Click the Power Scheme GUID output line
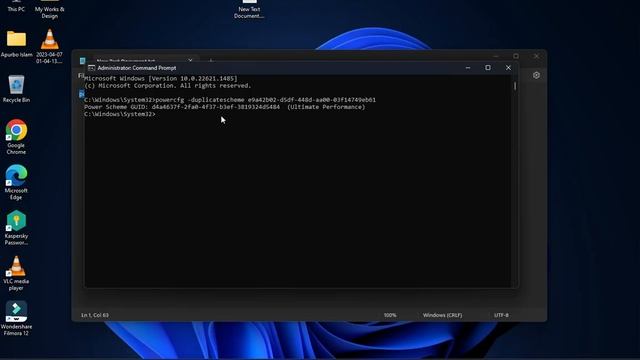The width and height of the screenshot is (640, 360). 224,107
